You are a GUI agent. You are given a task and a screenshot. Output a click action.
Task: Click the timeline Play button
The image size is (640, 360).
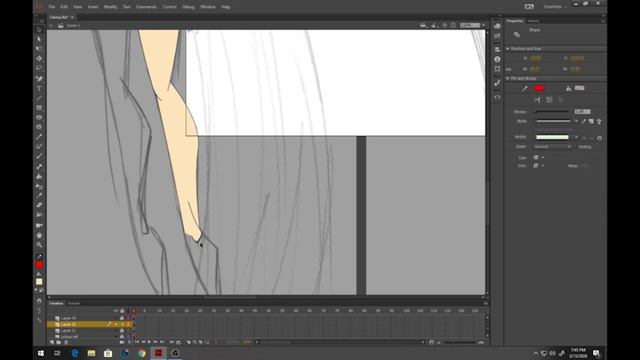tap(149, 342)
